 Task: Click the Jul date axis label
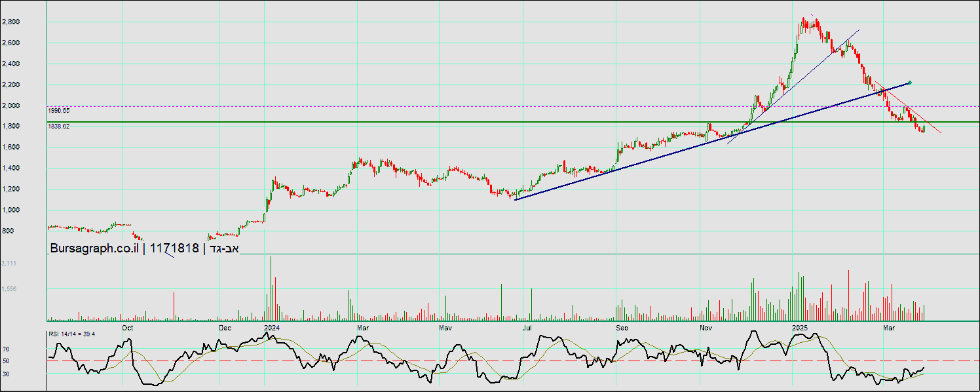click(527, 327)
